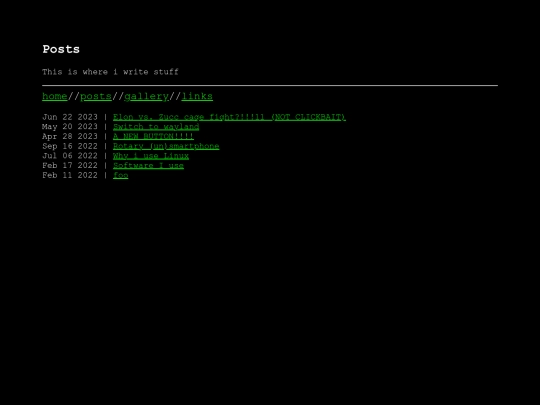540x405 pixels.
Task: Click the date Sep 16 2022
Action: [70, 146]
